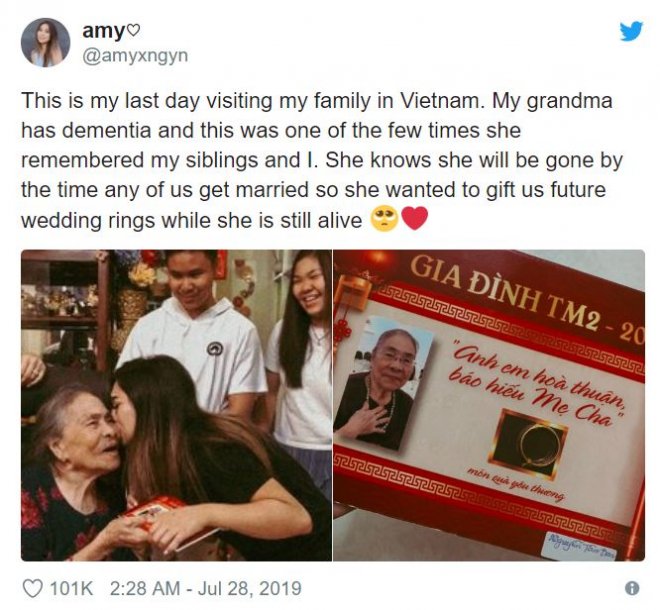Click the smiling girl in white shirt
The image size is (660, 610).
[300, 358]
